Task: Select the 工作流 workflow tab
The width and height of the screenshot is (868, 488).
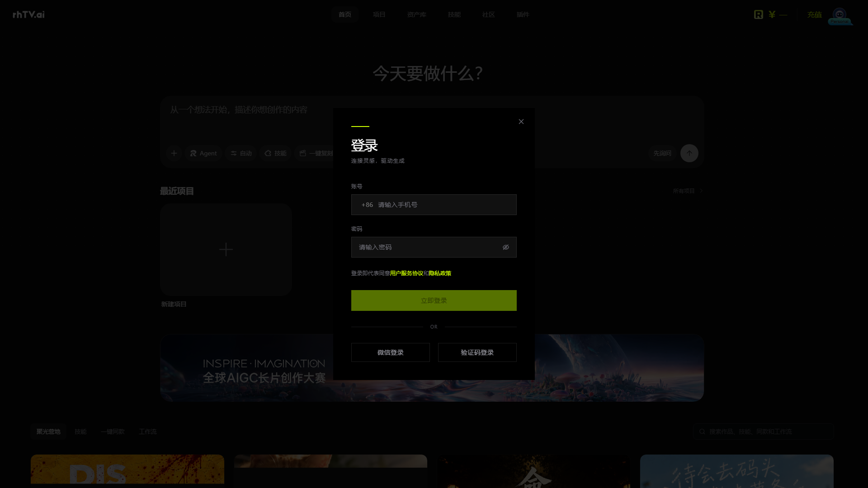Action: (148, 432)
